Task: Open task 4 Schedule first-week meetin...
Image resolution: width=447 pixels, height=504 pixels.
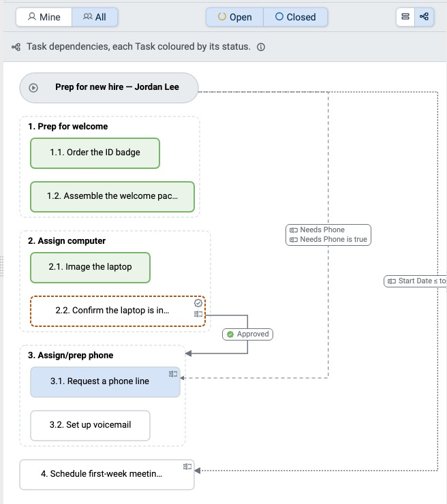Action: tap(107, 475)
